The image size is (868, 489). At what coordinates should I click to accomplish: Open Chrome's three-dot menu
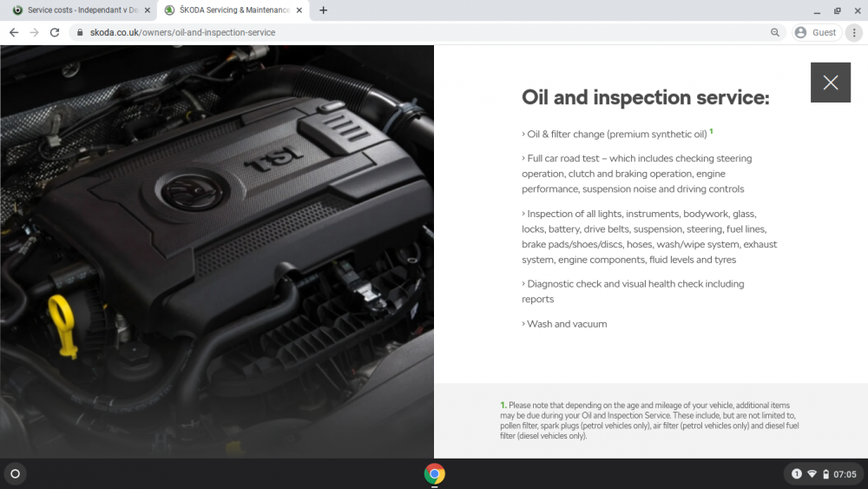click(x=854, y=33)
